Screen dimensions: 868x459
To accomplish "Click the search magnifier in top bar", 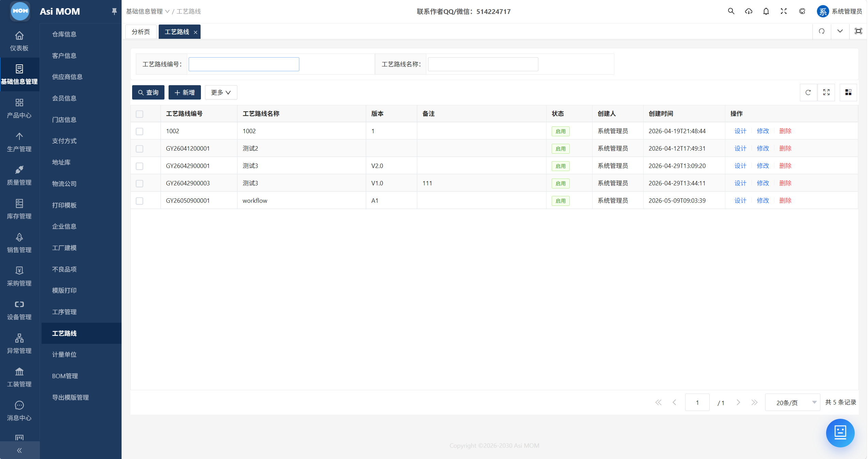I will click(731, 11).
